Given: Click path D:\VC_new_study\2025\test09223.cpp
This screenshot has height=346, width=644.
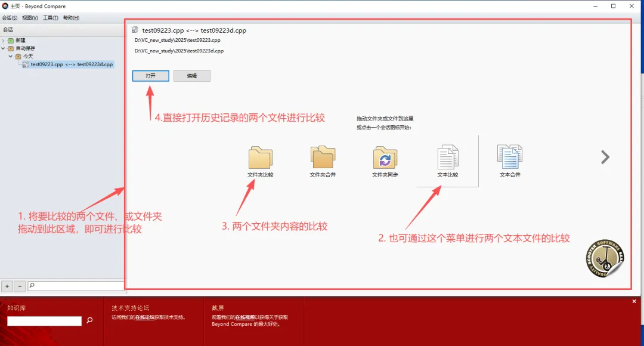Looking at the screenshot, I should [x=178, y=41].
